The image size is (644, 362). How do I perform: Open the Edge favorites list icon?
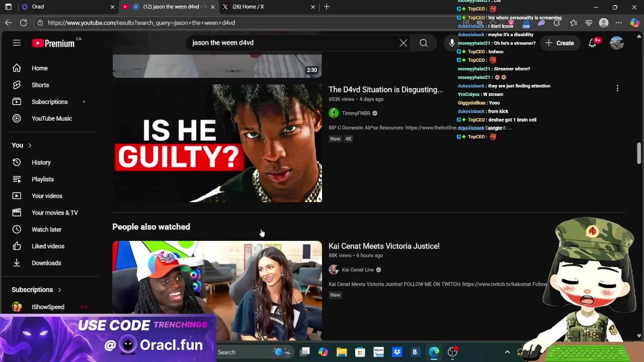click(x=574, y=23)
